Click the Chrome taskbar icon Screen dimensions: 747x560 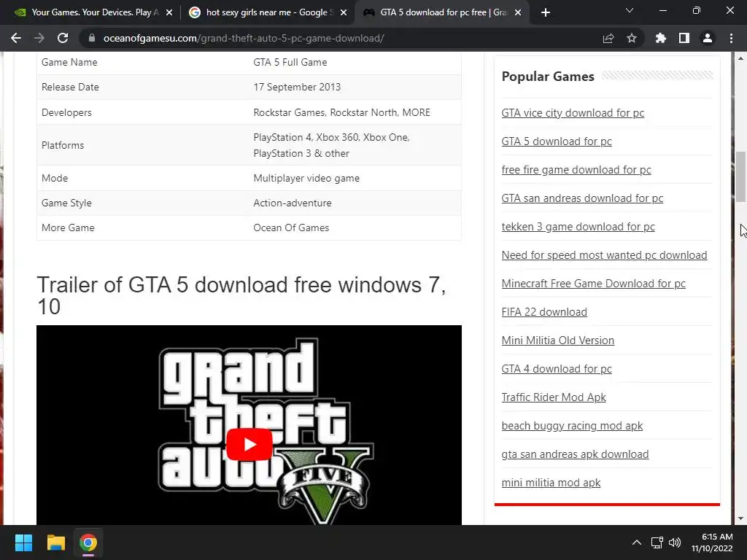tap(88, 542)
